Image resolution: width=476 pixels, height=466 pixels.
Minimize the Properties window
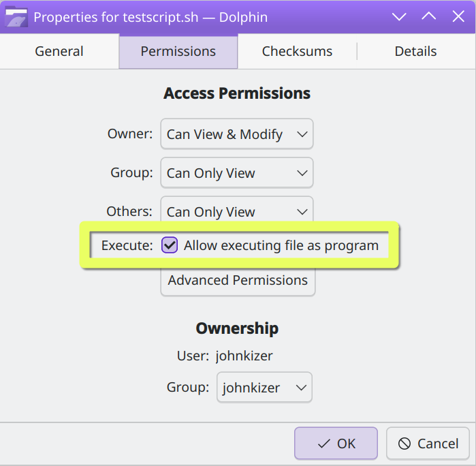click(x=399, y=16)
